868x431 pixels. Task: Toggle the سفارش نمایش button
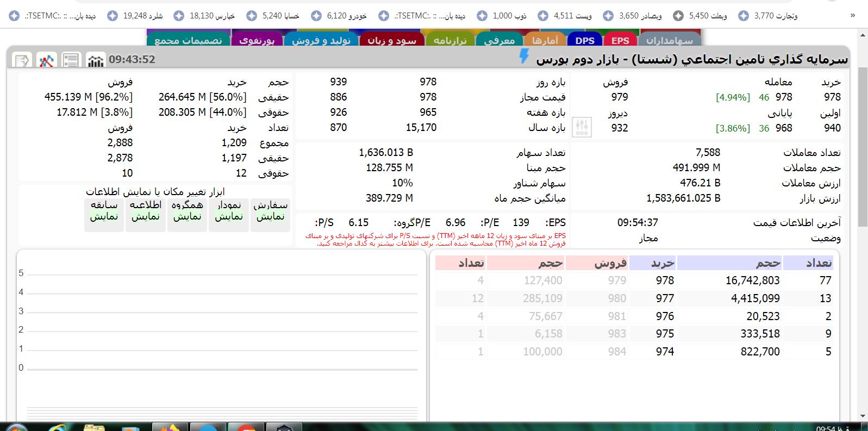270,215
